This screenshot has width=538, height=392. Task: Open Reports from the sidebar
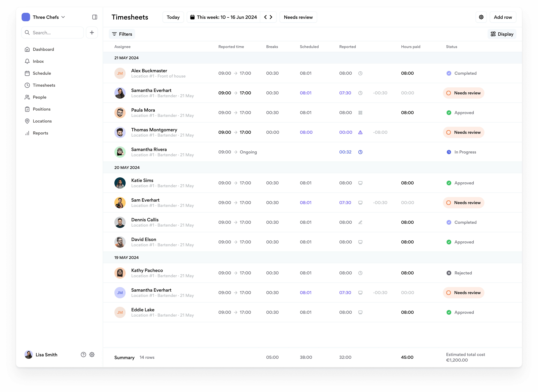tap(40, 133)
